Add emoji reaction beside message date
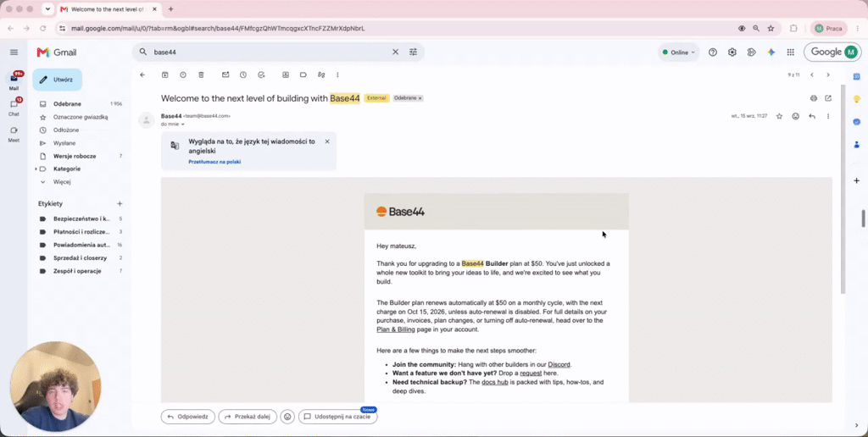868x437 pixels. [795, 116]
